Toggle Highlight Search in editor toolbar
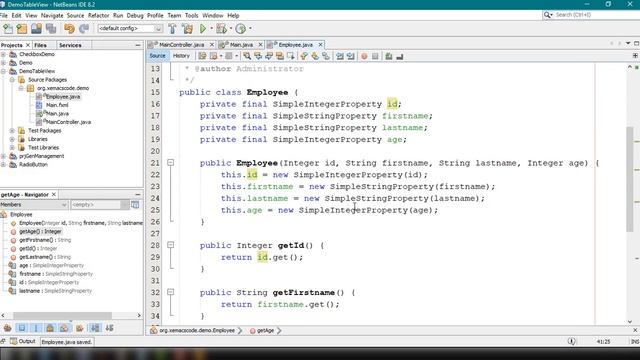This screenshot has width=640, height=360. point(280,56)
